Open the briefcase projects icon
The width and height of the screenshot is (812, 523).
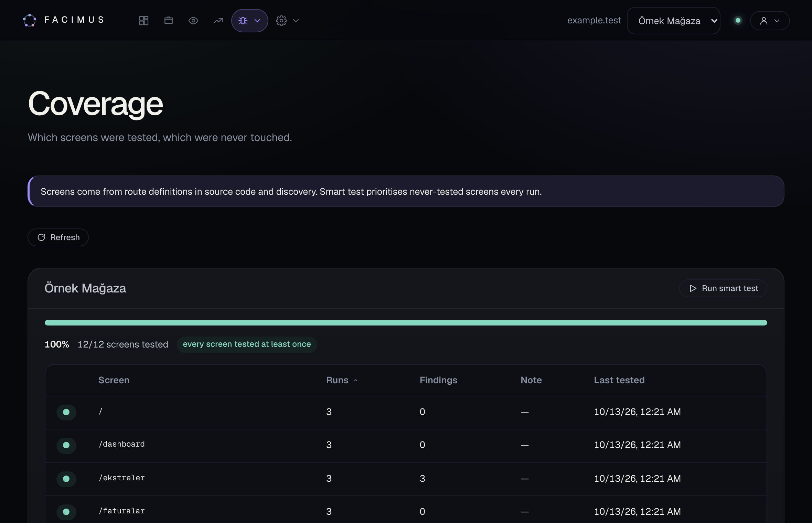(169, 21)
